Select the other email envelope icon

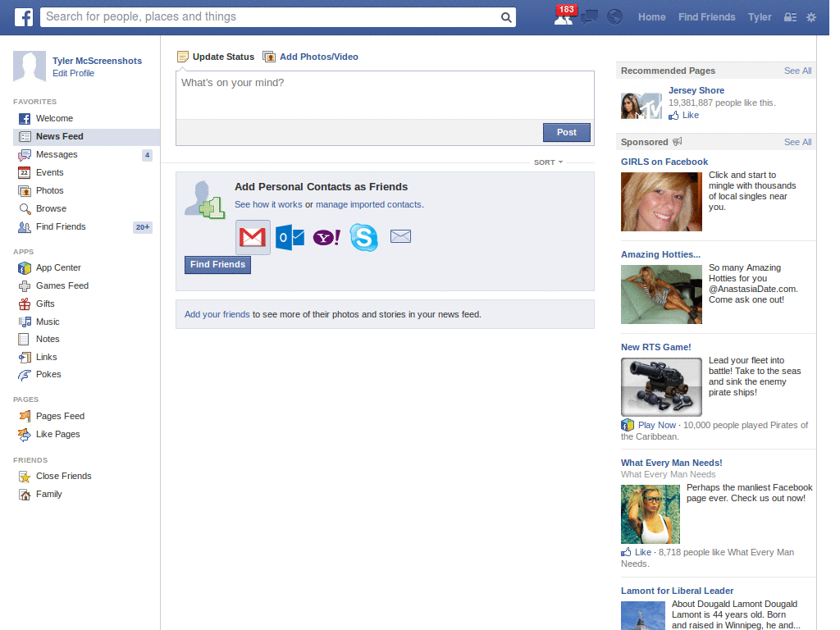pyautogui.click(x=400, y=236)
